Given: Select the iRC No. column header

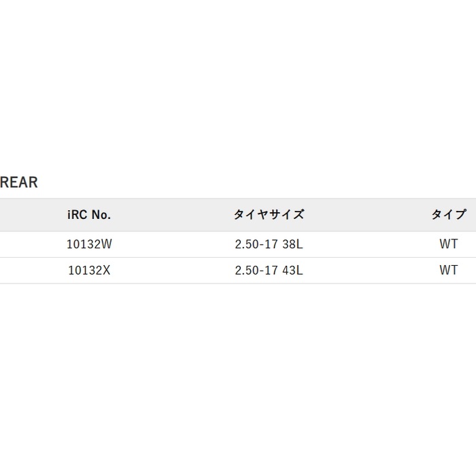Looking at the screenshot, I should pyautogui.click(x=89, y=215).
